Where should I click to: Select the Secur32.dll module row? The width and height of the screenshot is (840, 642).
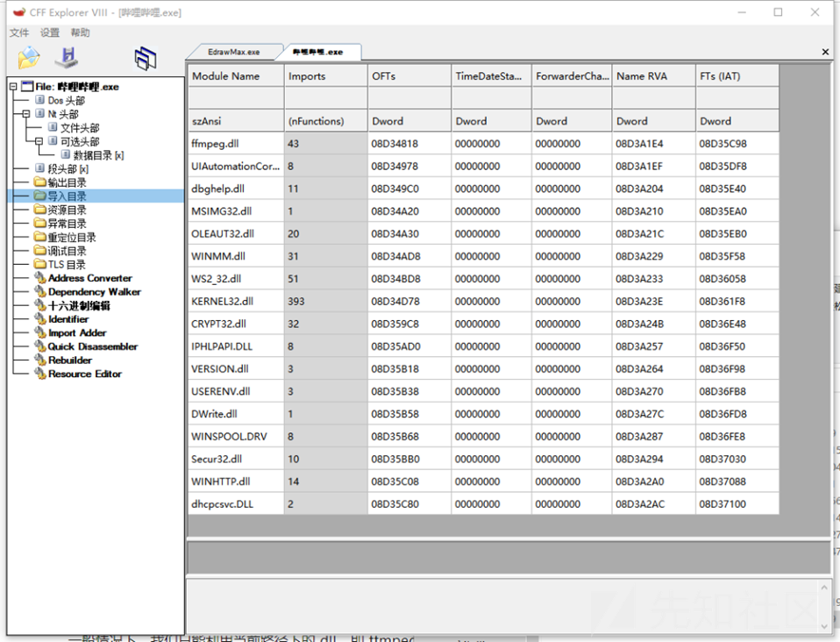click(483, 459)
